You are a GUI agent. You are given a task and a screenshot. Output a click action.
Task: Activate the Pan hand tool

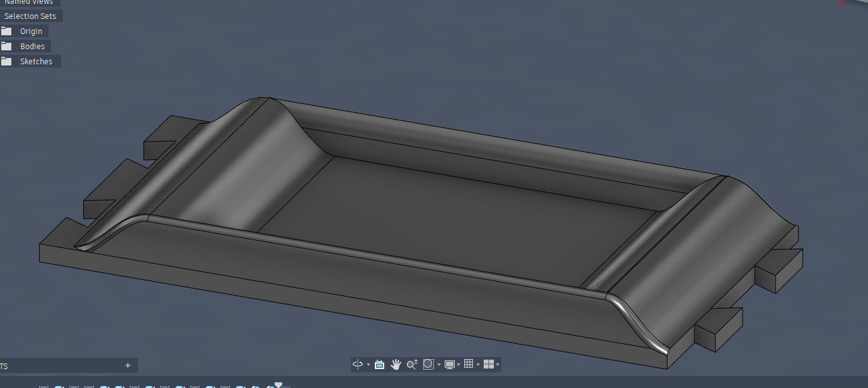point(396,364)
